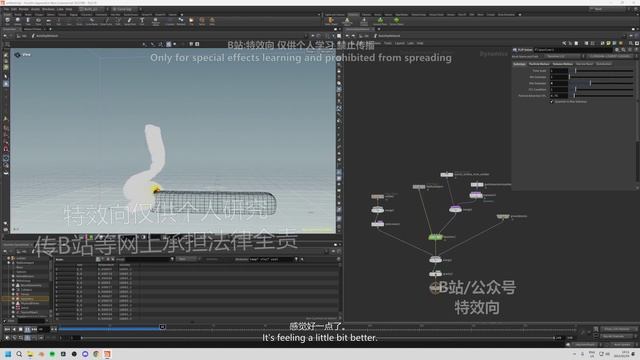Jump to first frame in playbar
Screen dimensions: 640x360
tap(7, 329)
